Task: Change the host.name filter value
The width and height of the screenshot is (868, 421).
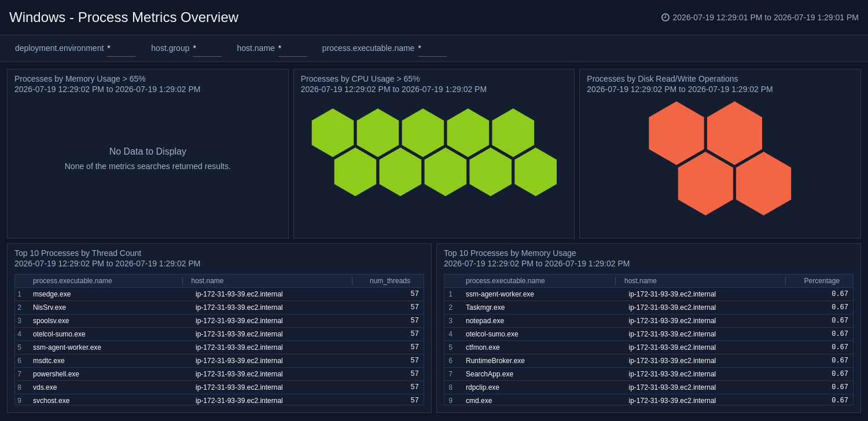Action: coord(293,49)
